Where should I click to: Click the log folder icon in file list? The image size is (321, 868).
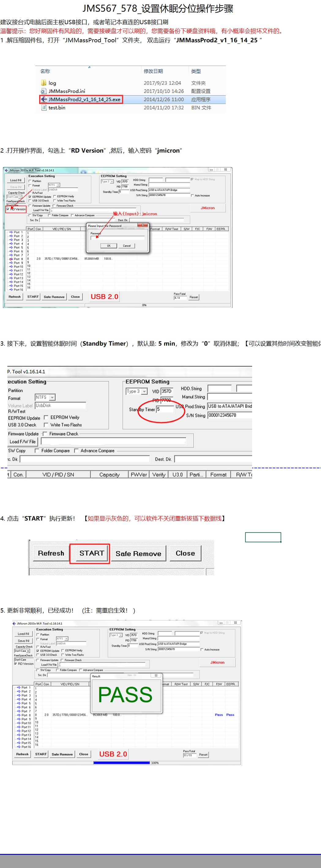coord(43,83)
